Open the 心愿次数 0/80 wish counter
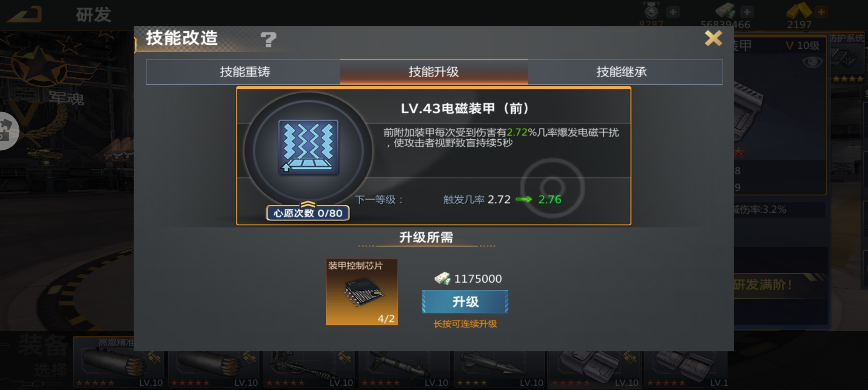 coord(308,213)
